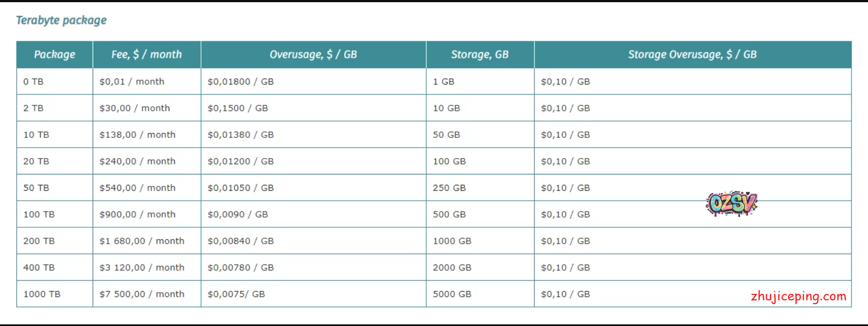Click the $30,00 / month fee cell

coord(135,108)
